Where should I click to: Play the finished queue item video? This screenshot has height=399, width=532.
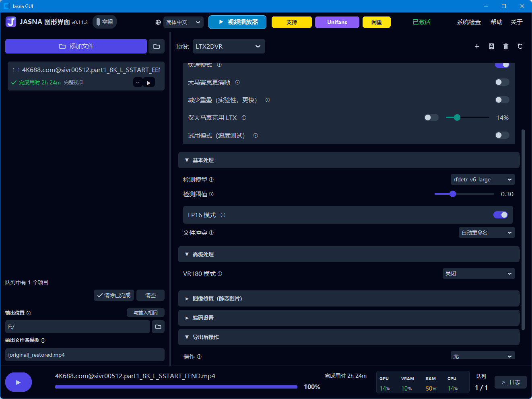[x=149, y=82]
